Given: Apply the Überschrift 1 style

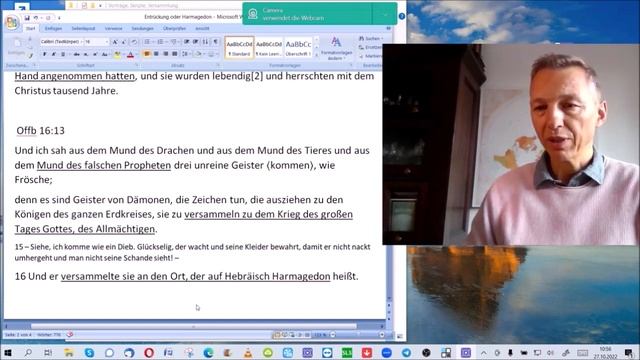Looking at the screenshot, I should click(298, 48).
